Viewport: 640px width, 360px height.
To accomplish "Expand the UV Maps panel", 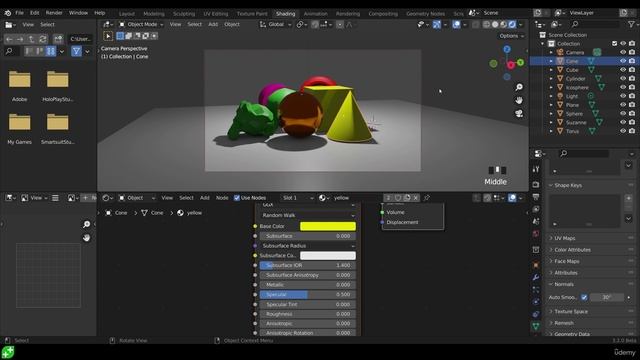I will (x=565, y=238).
